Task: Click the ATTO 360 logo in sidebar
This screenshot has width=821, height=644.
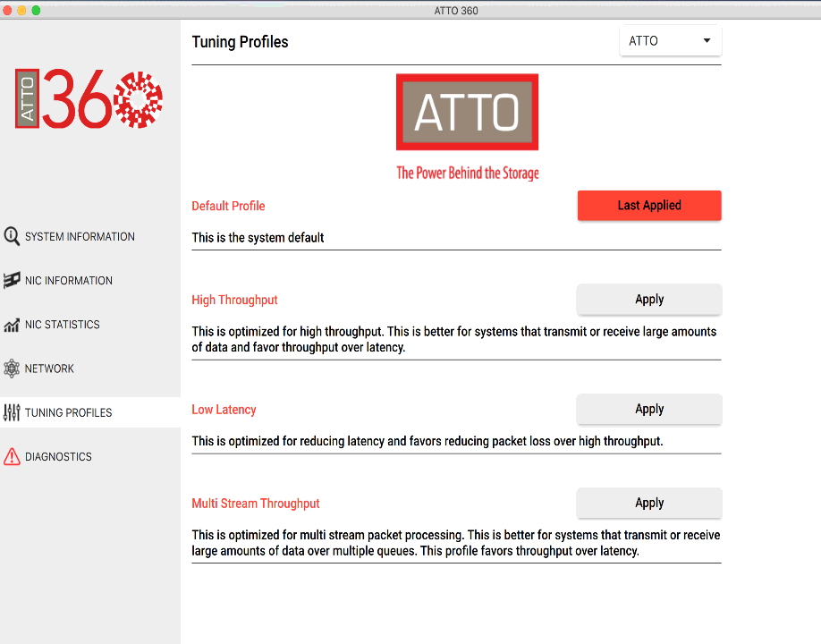Action: (89, 99)
